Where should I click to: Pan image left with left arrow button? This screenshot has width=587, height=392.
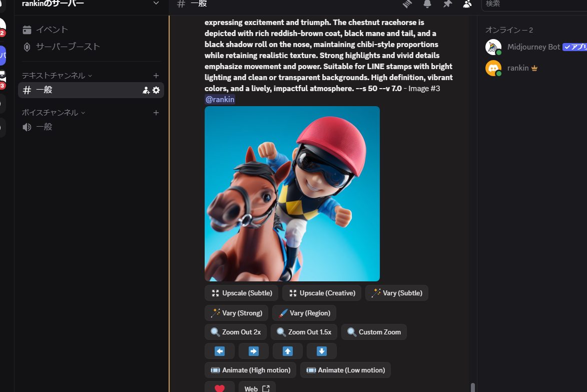click(x=220, y=351)
